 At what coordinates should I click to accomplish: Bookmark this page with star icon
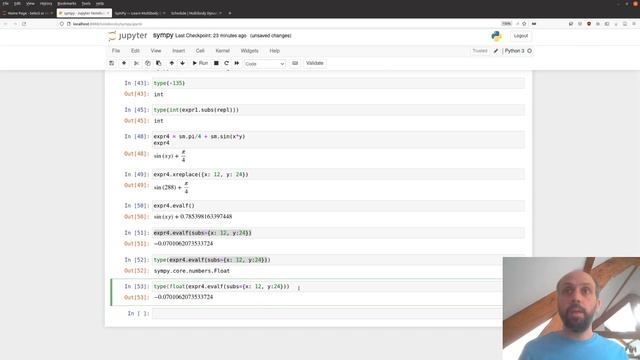pyautogui.click(x=524, y=24)
